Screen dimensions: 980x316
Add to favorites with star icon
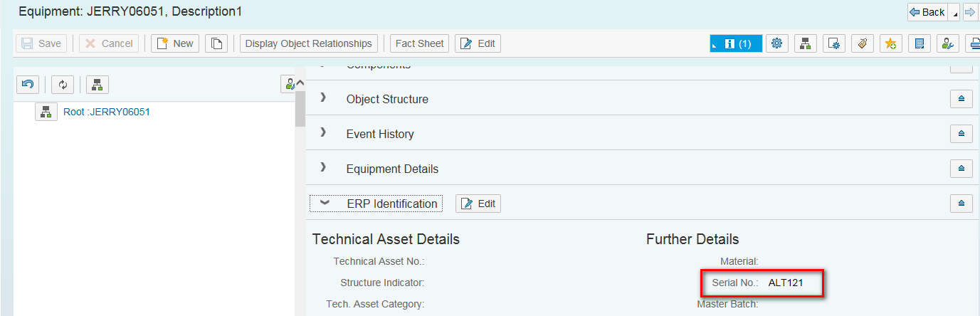point(890,43)
